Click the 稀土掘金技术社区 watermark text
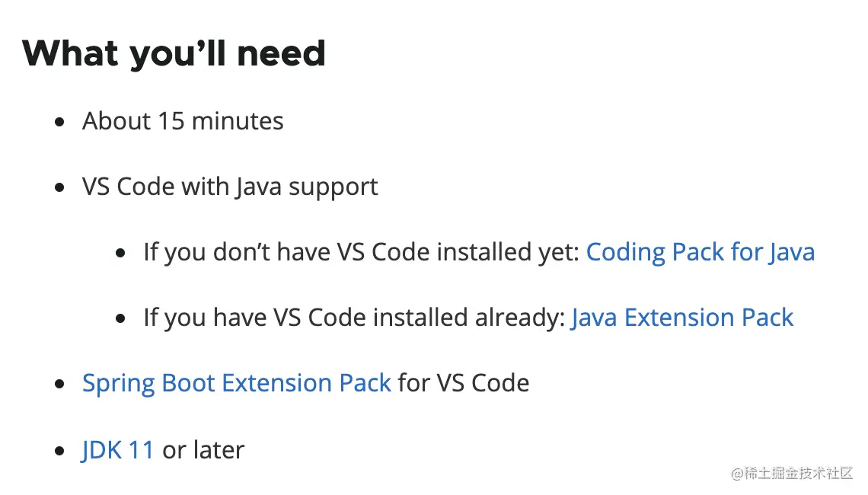This screenshot has width=868, height=495. (798, 474)
